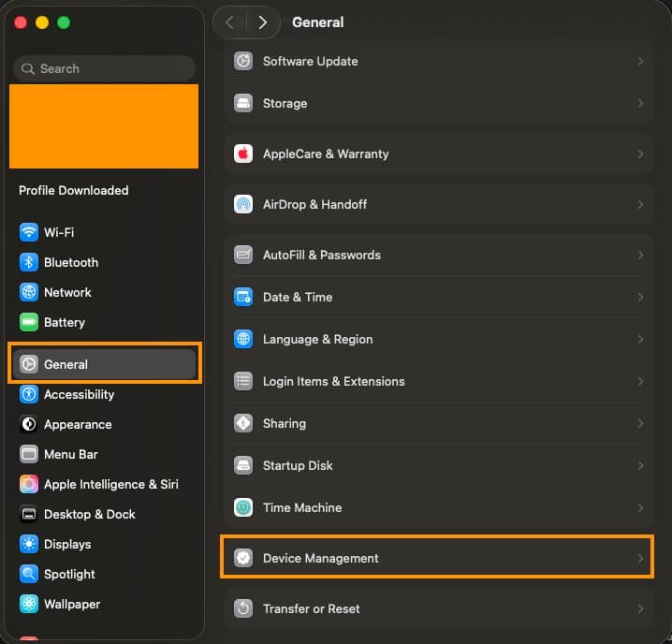Open Storage using its right chevron
Viewport: 672px width, 644px height.
pos(640,103)
